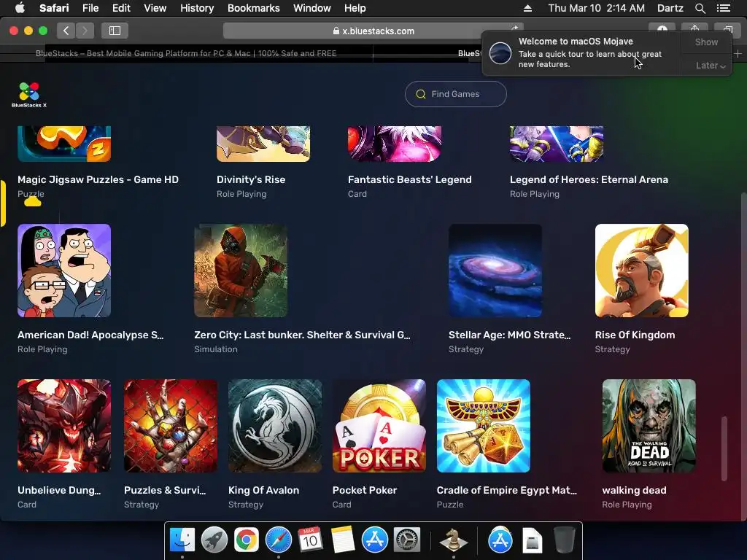
Task: Open the Pocket Poker game icon
Action: [x=379, y=426]
